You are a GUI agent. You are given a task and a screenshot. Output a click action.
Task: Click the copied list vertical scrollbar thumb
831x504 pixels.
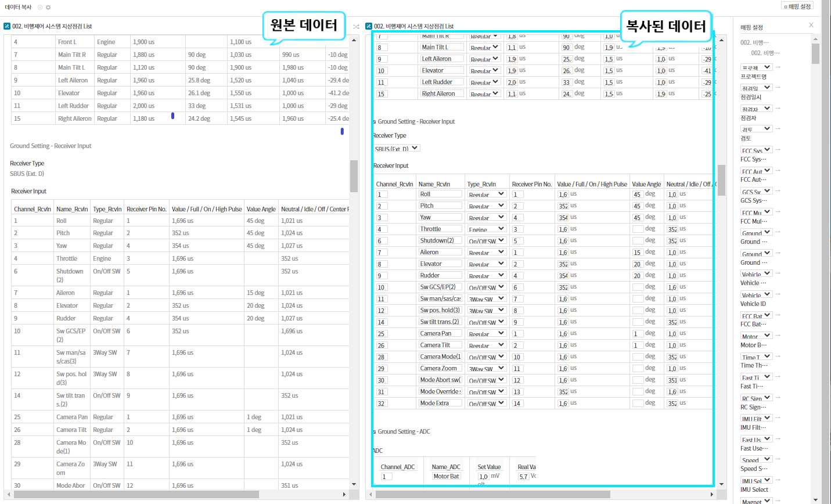722,181
